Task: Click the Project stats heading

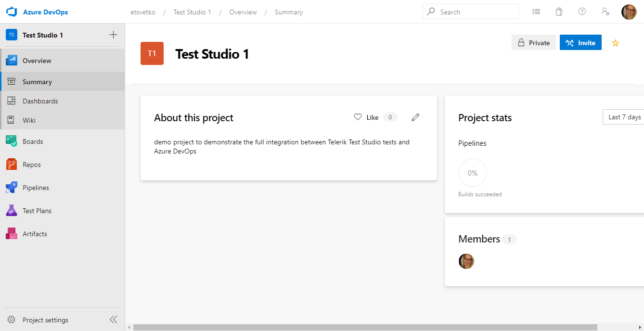Action: click(x=485, y=118)
